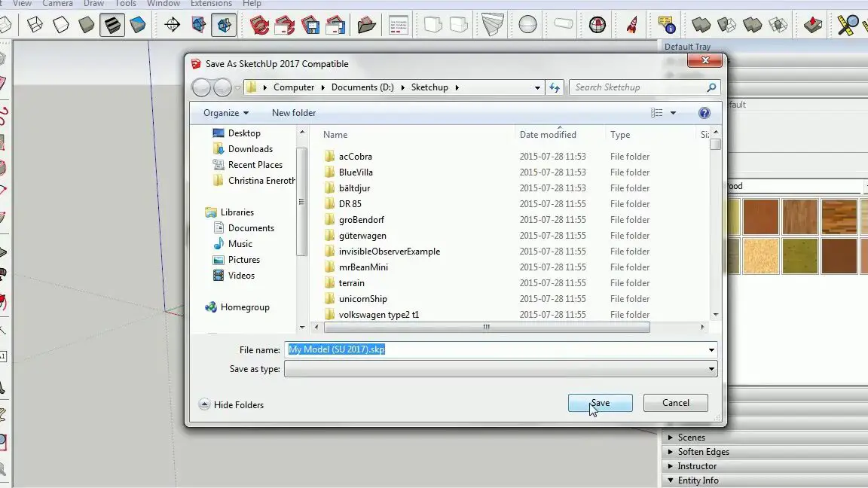Image resolution: width=868 pixels, height=488 pixels.
Task: Click the Save button
Action: tap(600, 403)
